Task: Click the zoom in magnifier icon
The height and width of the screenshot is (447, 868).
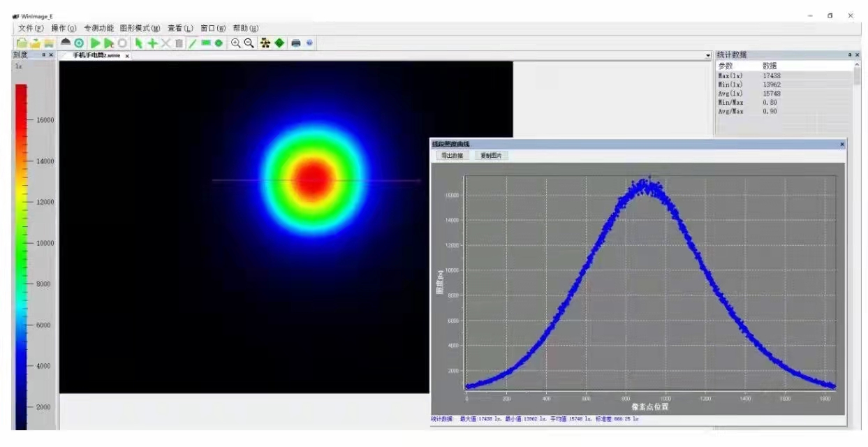Action: click(x=236, y=43)
